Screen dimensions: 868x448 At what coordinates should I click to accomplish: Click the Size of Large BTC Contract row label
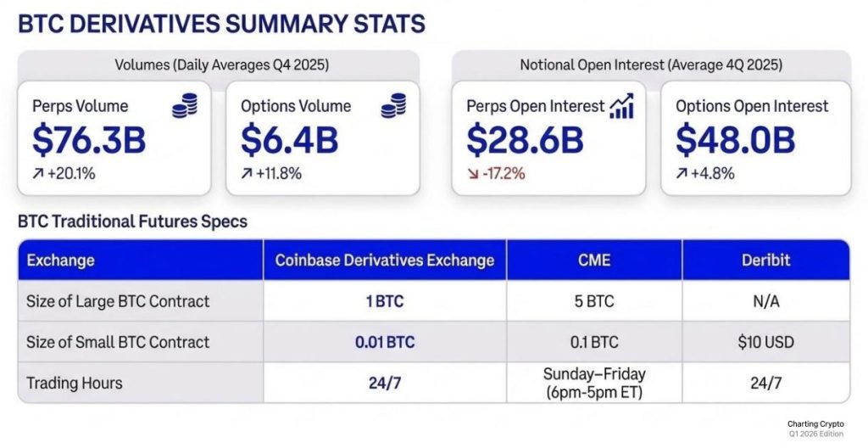(118, 301)
